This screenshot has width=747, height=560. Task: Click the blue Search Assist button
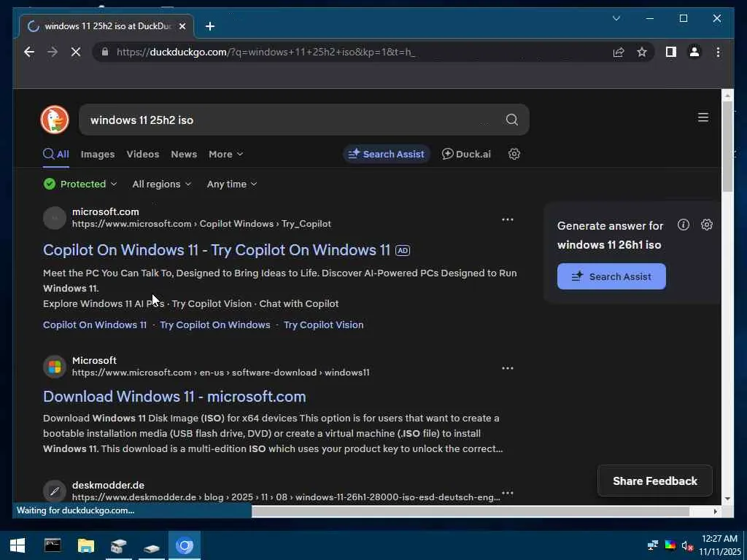[x=611, y=276]
